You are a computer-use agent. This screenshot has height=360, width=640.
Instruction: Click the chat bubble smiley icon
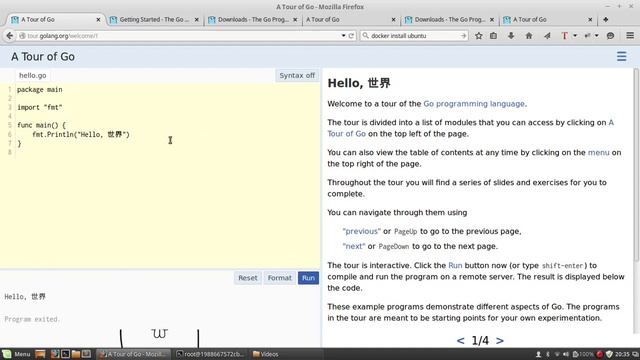[x=610, y=36]
